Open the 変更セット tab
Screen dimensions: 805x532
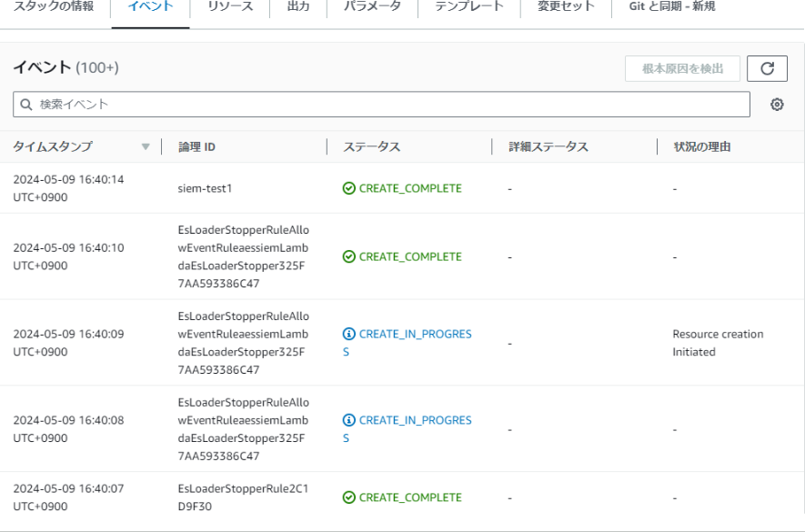(x=566, y=6)
